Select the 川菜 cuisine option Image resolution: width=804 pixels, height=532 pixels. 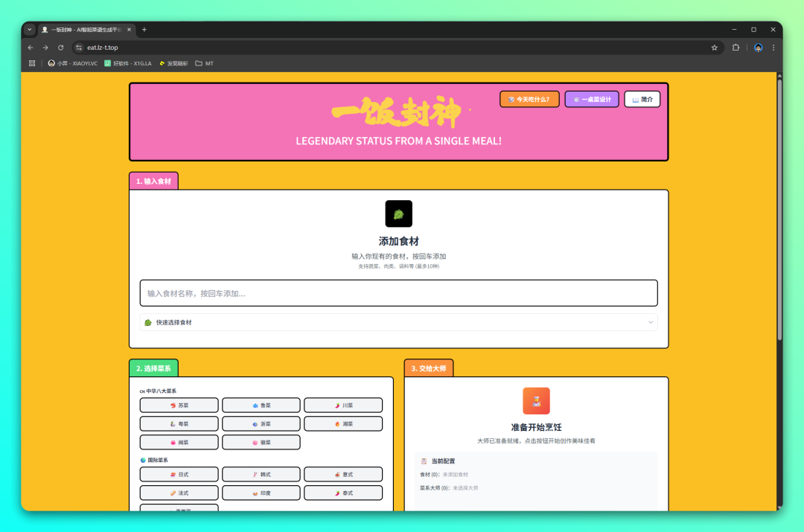(343, 406)
